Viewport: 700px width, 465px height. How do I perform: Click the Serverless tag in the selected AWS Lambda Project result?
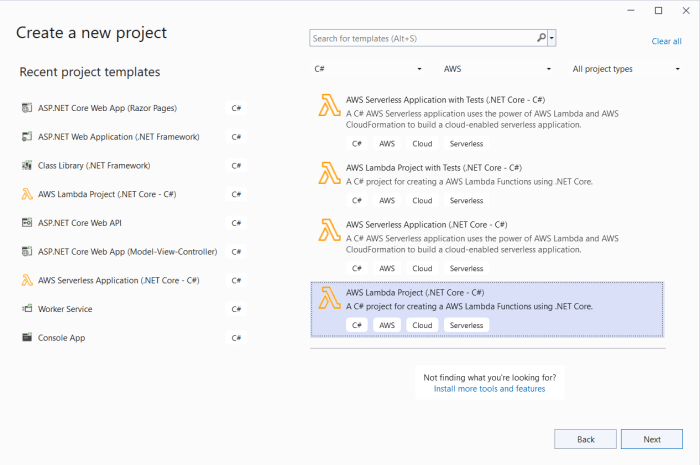[466, 325]
